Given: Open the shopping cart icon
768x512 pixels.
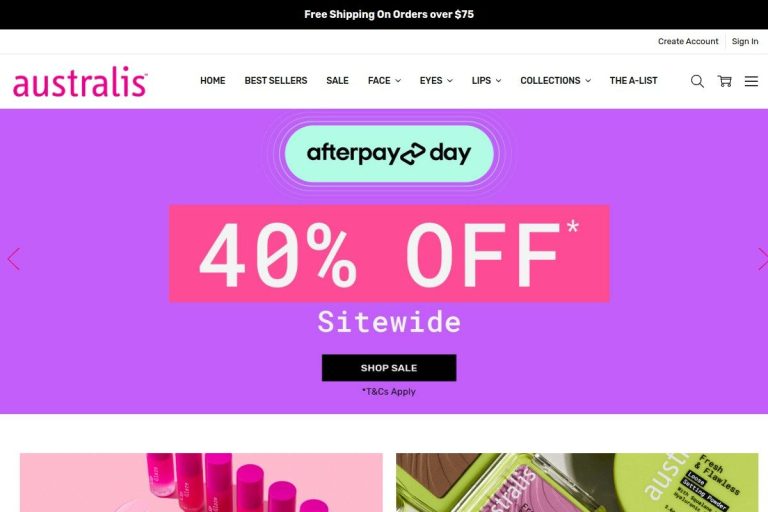Looking at the screenshot, I should pos(724,81).
